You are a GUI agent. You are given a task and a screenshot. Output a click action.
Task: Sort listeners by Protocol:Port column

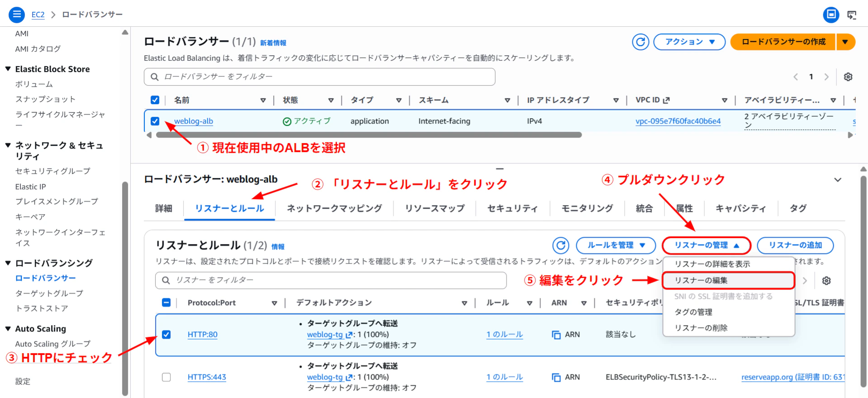[x=274, y=303]
